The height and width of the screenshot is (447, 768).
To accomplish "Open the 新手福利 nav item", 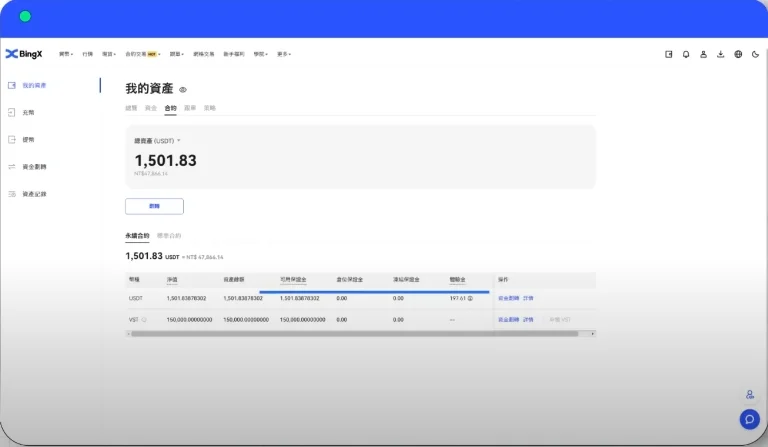I will (x=234, y=54).
